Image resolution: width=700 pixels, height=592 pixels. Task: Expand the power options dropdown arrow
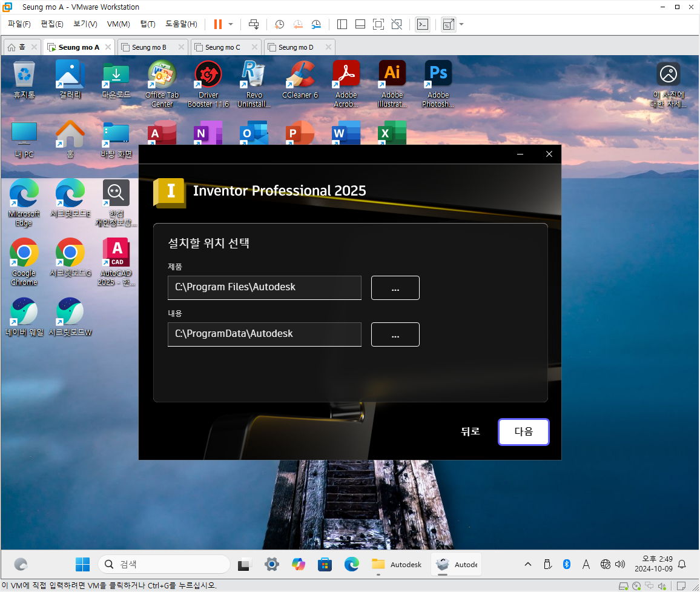[x=231, y=24]
